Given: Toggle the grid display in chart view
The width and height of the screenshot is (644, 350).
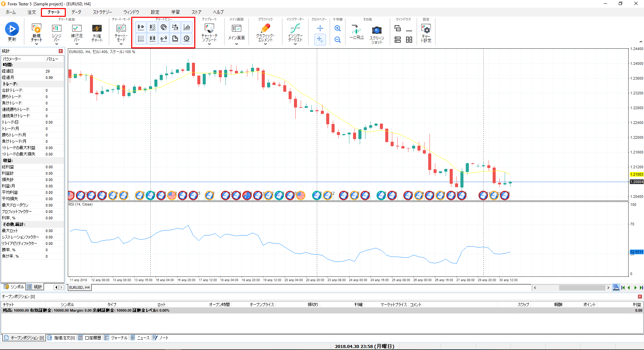Looking at the screenshot, I should coord(141,39).
